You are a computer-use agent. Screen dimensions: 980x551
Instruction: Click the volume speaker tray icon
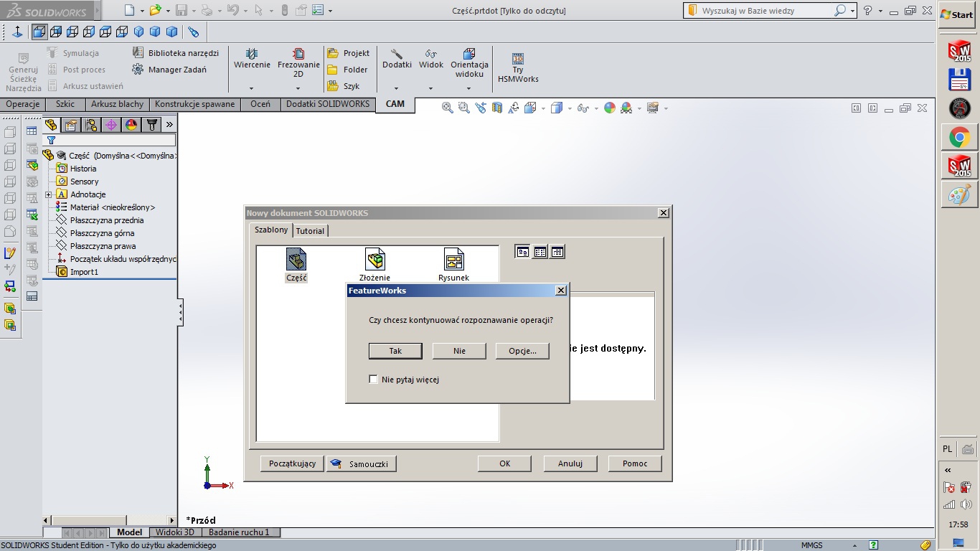966,504
